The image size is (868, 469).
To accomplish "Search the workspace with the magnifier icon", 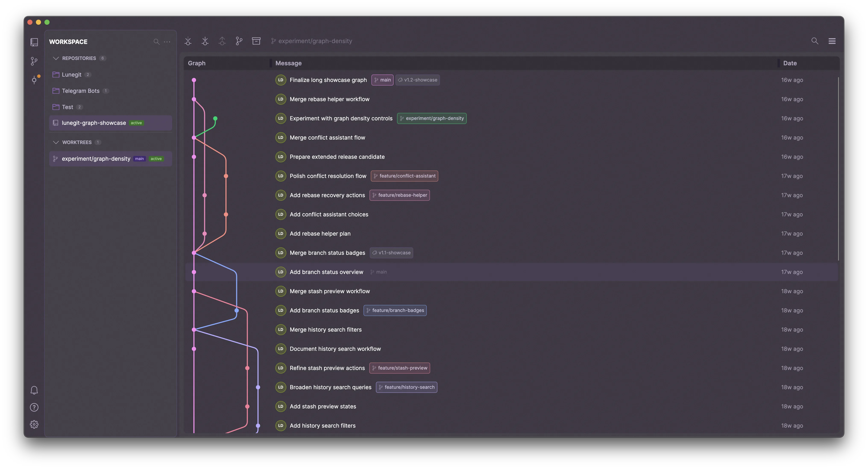I will (156, 42).
